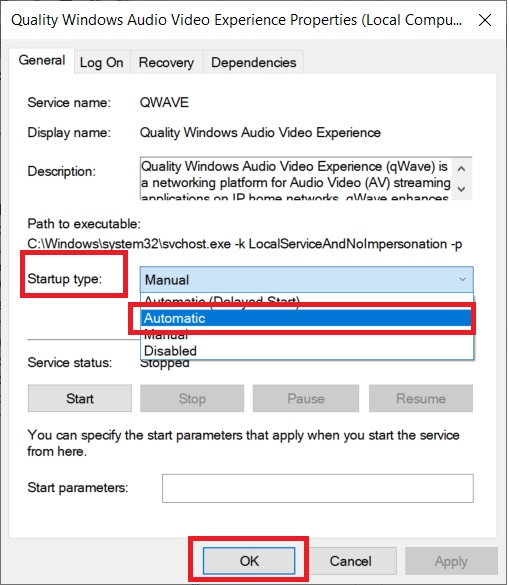Click the svchost.exe executable path text
This screenshot has width=509, height=585.
pos(244,244)
